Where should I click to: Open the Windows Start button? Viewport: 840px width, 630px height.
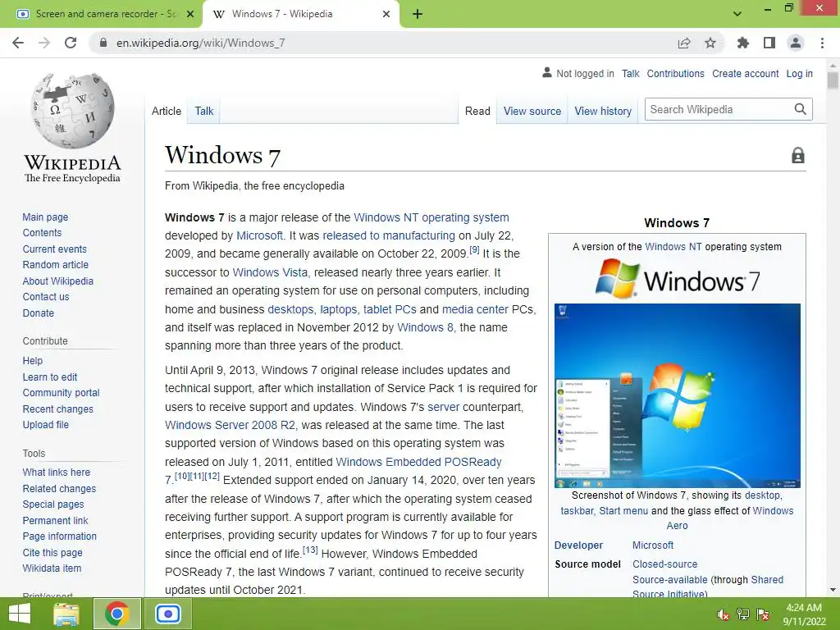click(20, 614)
